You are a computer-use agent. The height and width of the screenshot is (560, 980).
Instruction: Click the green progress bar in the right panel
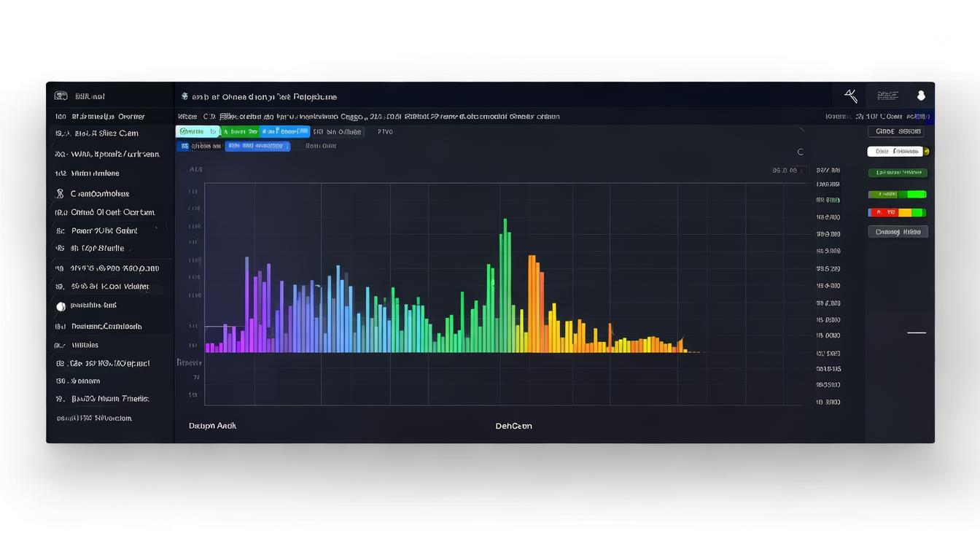[897, 194]
